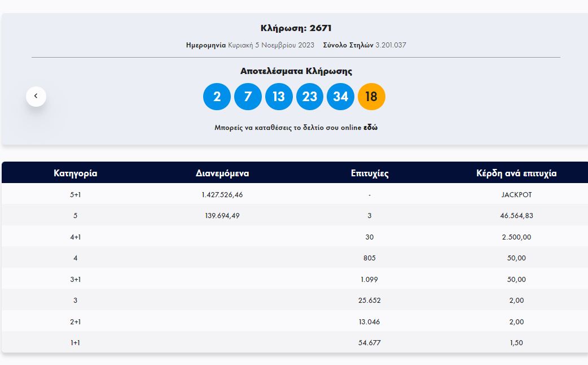This screenshot has height=365, width=588.
Task: Click the 'Κέρδη ανά επιτυχία' column header
Action: click(x=516, y=173)
